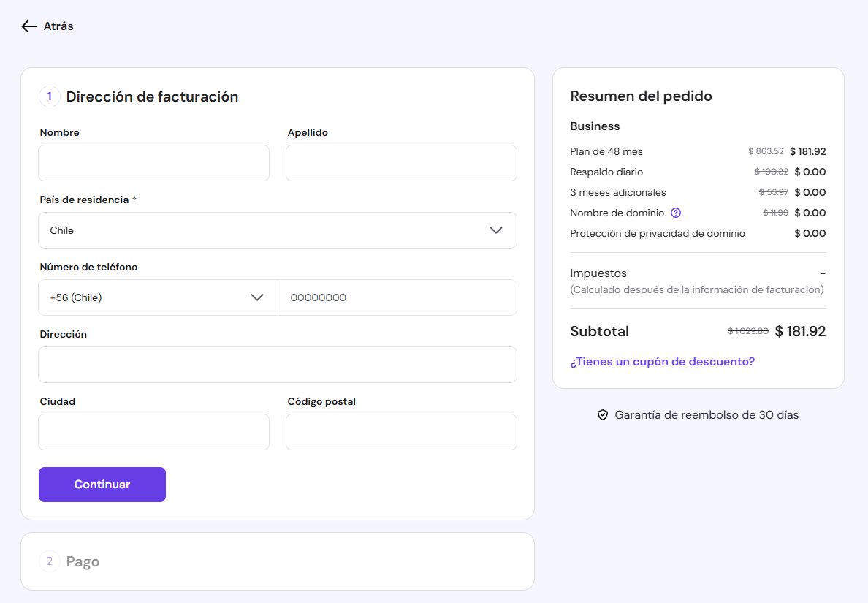Click into the Apellido text box
The height and width of the screenshot is (603, 868).
point(401,163)
